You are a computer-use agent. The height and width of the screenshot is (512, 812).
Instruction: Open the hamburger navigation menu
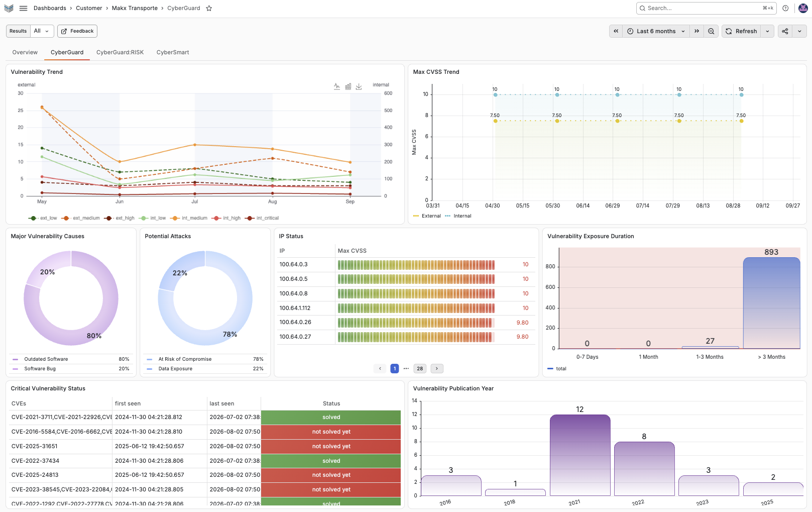pos(23,8)
